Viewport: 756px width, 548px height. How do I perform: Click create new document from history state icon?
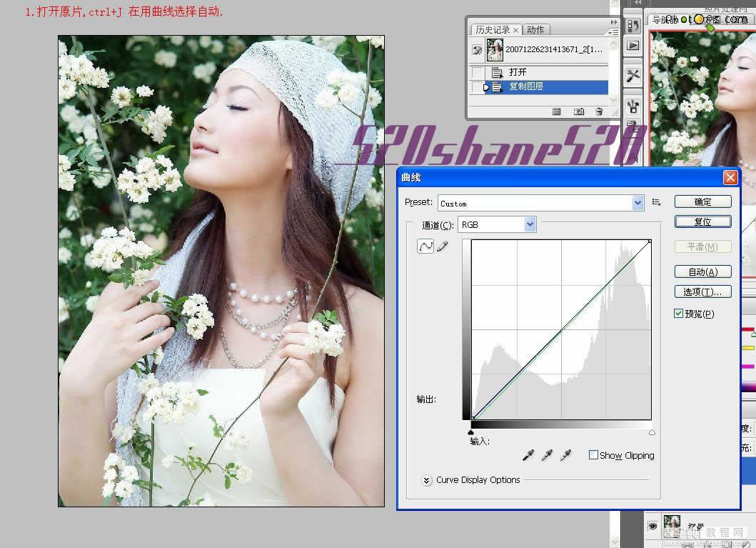(x=556, y=111)
